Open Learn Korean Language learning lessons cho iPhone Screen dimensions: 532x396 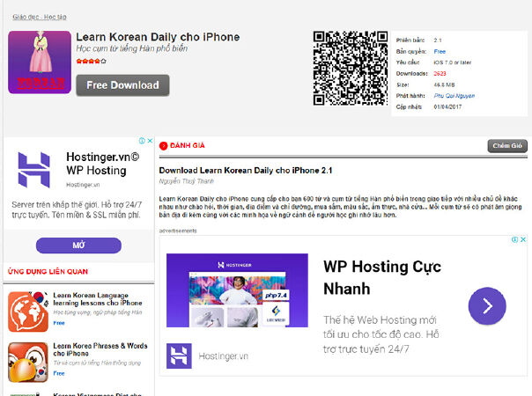pos(98,299)
